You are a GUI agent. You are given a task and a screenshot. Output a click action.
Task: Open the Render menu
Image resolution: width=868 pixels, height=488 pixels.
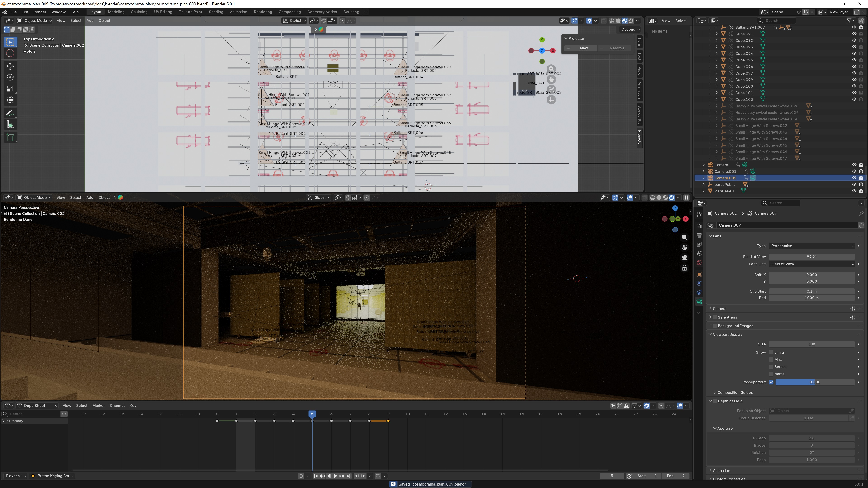(40, 12)
